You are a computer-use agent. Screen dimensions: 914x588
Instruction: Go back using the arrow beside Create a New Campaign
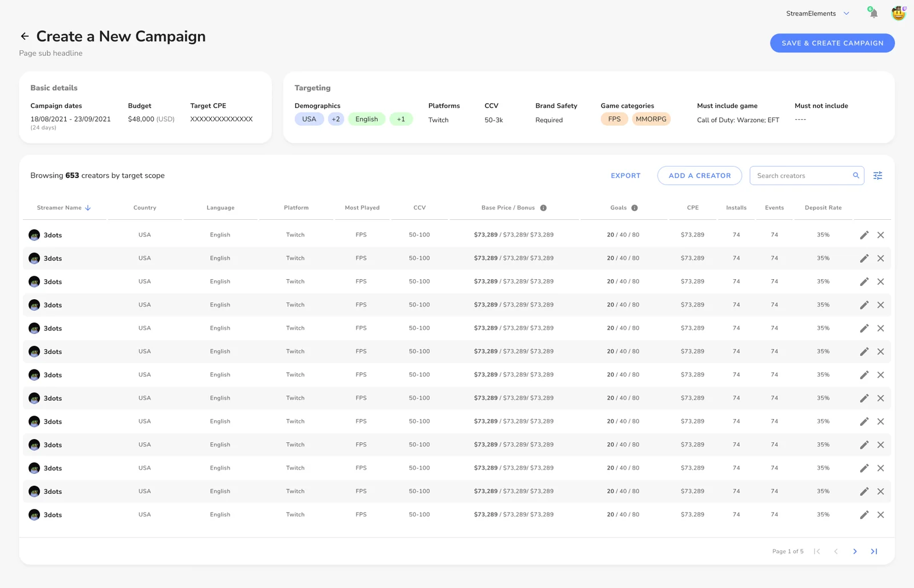coord(25,36)
